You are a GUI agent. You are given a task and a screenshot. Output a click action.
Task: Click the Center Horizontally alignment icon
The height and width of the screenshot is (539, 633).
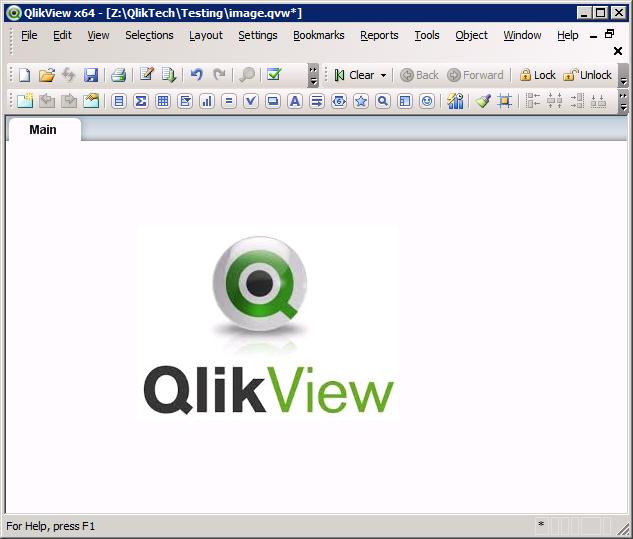coord(555,101)
